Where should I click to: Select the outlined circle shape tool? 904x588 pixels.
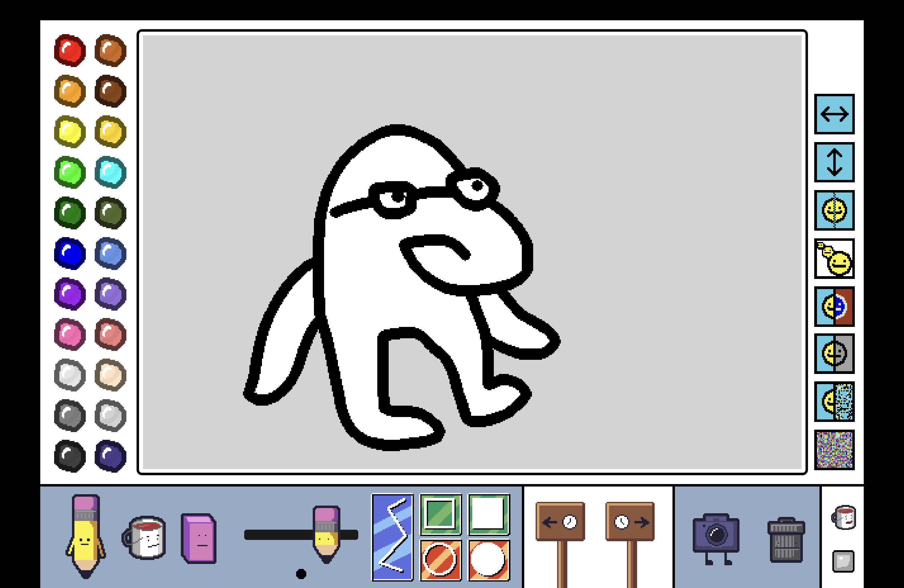[440, 560]
